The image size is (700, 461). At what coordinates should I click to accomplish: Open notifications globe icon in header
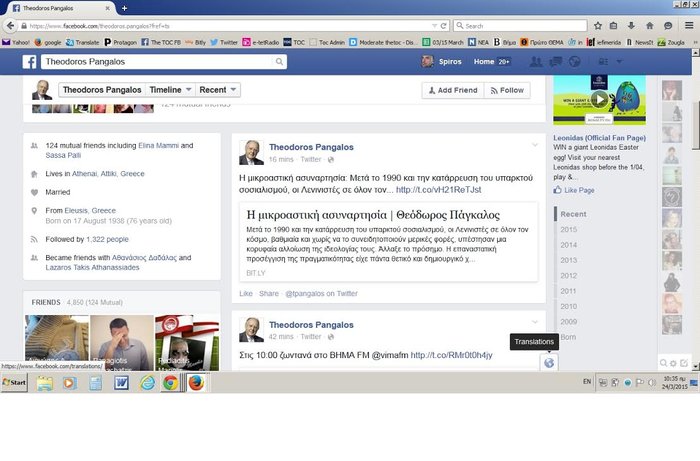point(575,62)
